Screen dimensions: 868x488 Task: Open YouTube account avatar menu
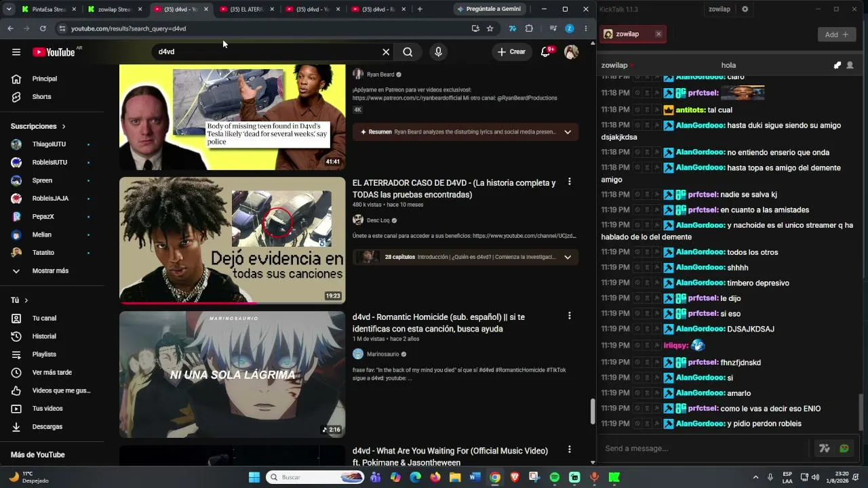571,52
